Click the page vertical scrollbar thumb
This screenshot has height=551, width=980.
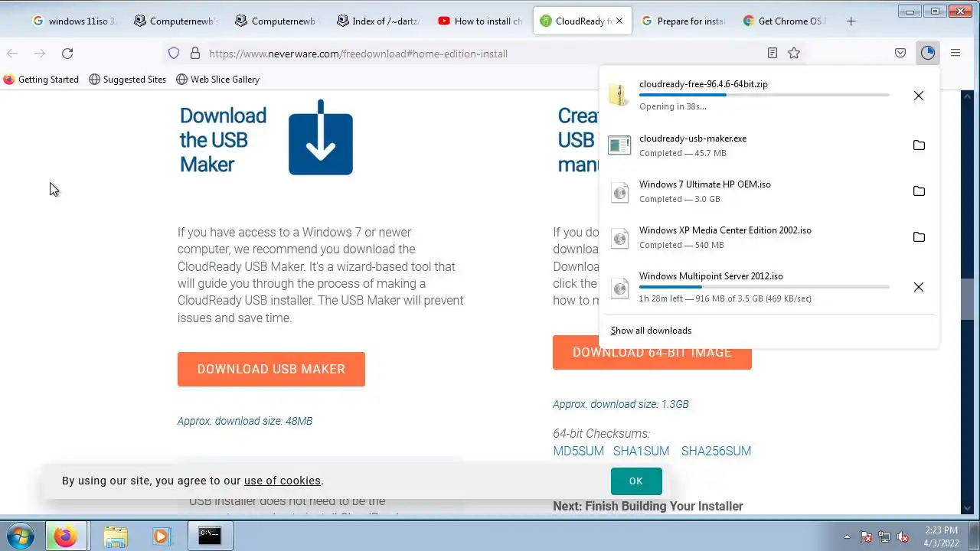pyautogui.click(x=968, y=298)
